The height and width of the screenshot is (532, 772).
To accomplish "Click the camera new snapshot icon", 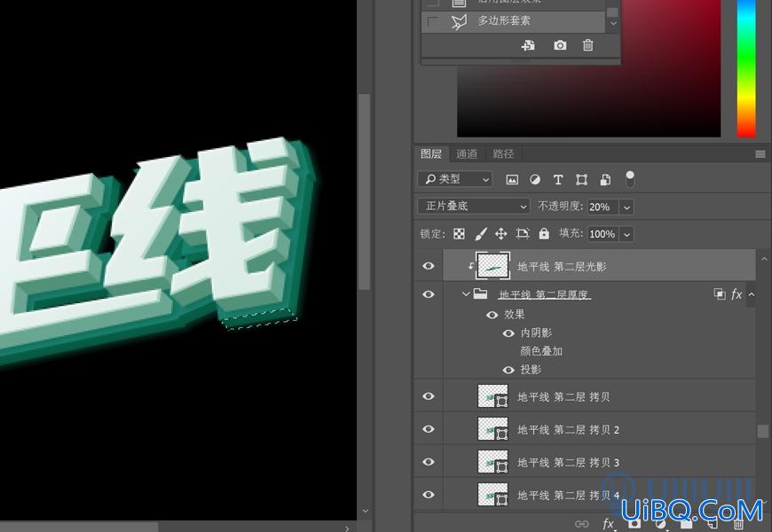I will (560, 45).
